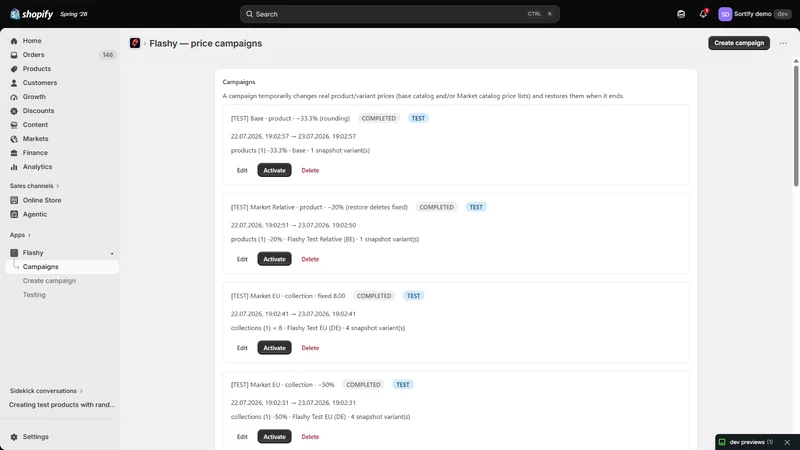Expand Sidekick conversations section
Image resolution: width=800 pixels, height=450 pixels.
pos(46,391)
